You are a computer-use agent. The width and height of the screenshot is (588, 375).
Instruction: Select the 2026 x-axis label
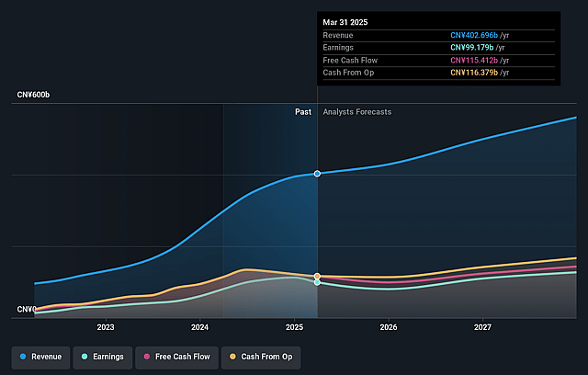click(x=388, y=327)
